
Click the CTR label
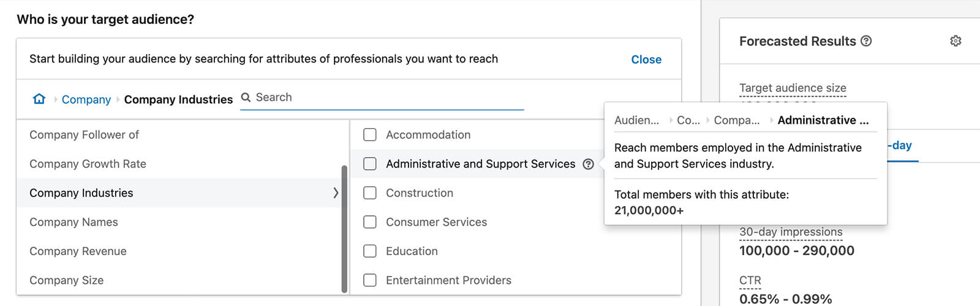click(x=750, y=280)
